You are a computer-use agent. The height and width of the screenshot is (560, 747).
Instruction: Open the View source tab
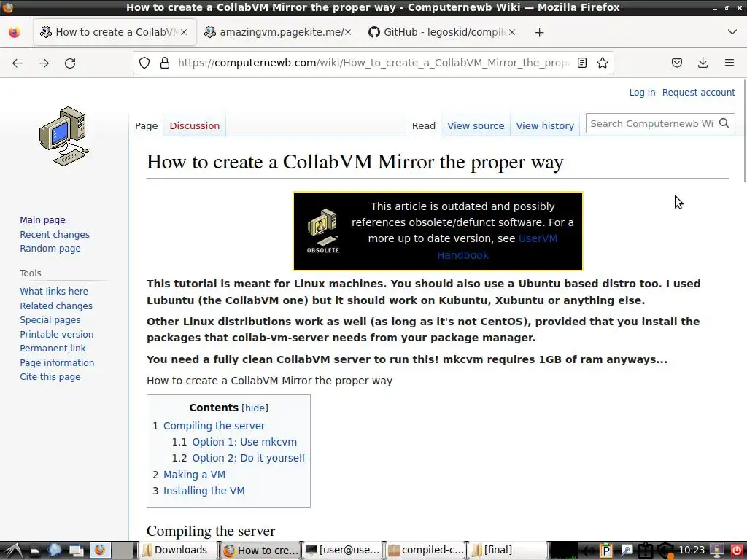(476, 125)
